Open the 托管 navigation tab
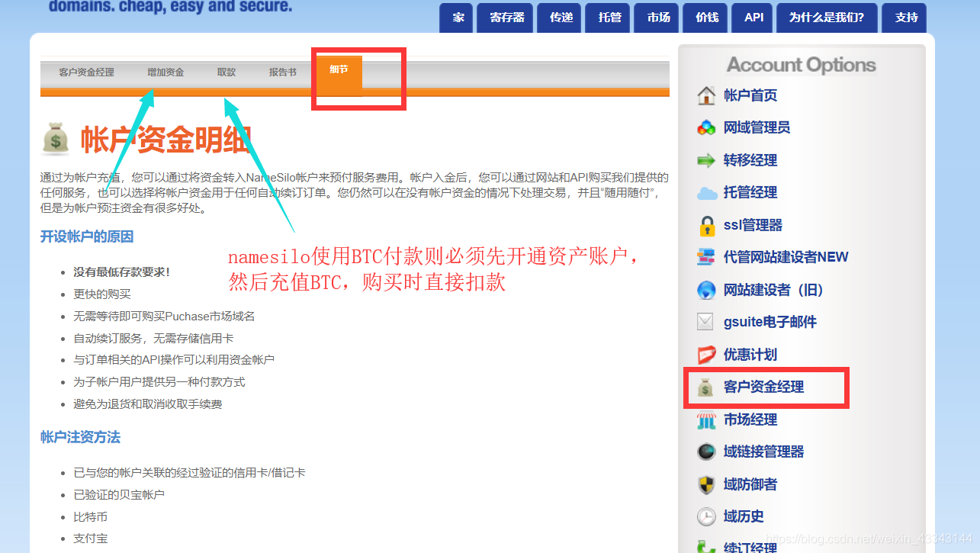 pyautogui.click(x=609, y=18)
